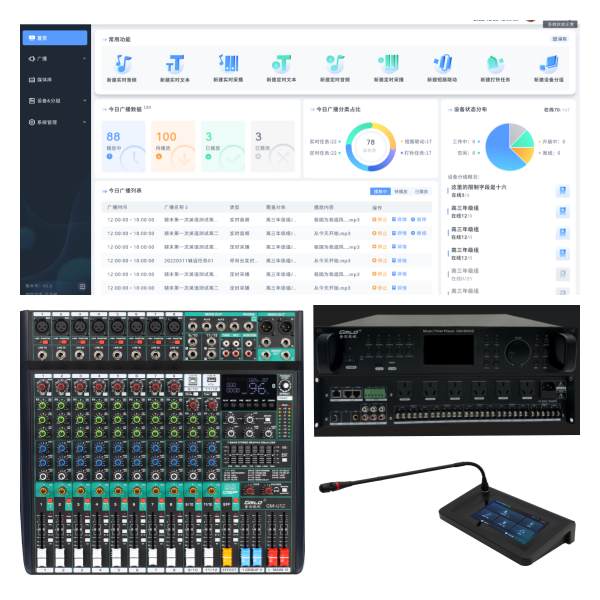Open the blue video linkage icon
The width and height of the screenshot is (600, 600).
(x=442, y=64)
